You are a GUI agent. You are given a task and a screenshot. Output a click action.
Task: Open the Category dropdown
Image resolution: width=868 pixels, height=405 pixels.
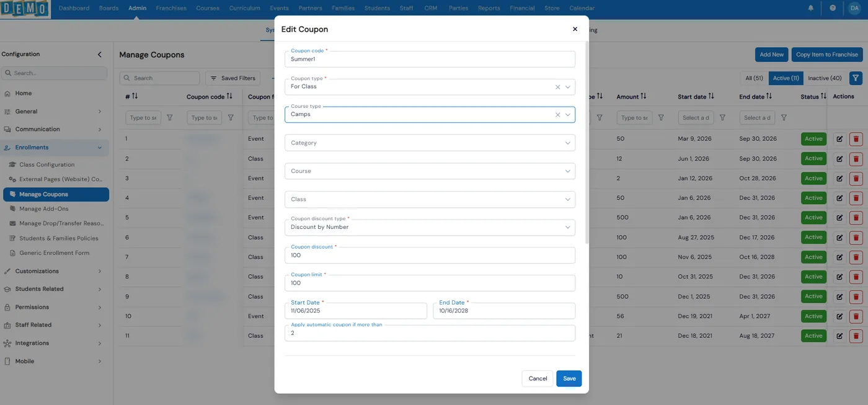[x=430, y=143]
